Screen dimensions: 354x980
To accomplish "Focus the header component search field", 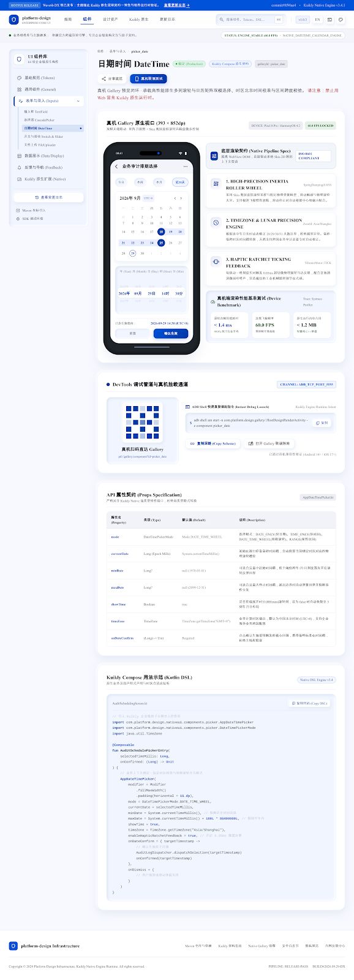I will 250,20.
